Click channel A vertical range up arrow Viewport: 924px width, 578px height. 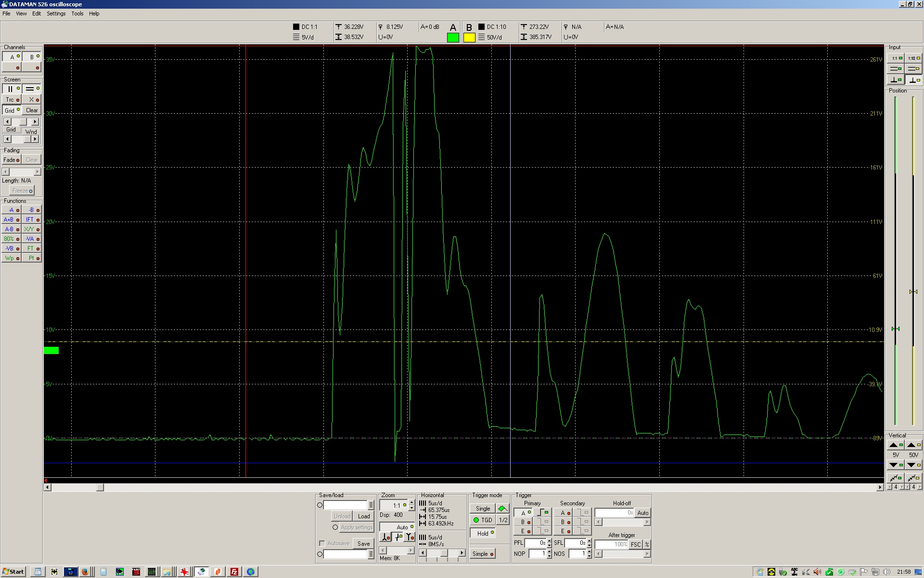[895, 445]
